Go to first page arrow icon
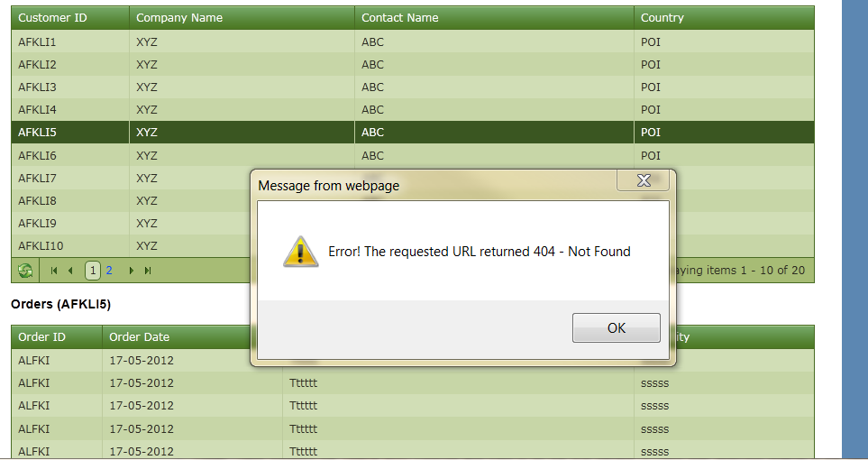Viewport: 868px width, 460px height. click(54, 271)
